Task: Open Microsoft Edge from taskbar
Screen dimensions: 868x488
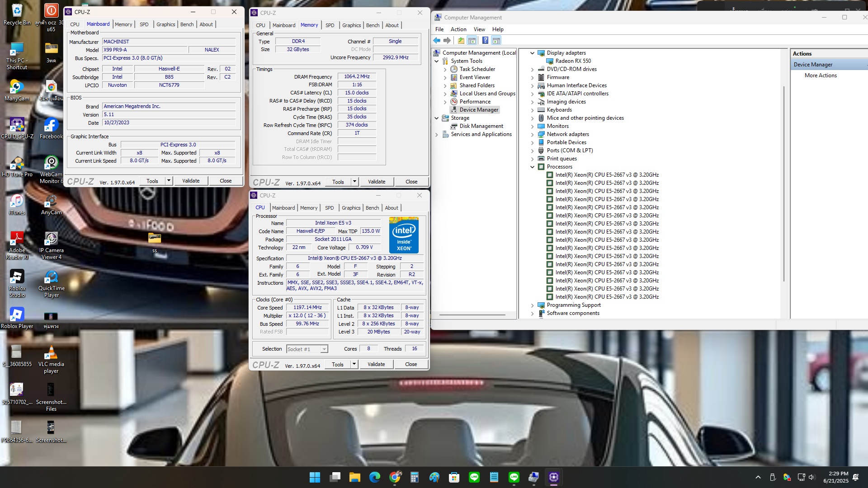Action: coord(374,477)
